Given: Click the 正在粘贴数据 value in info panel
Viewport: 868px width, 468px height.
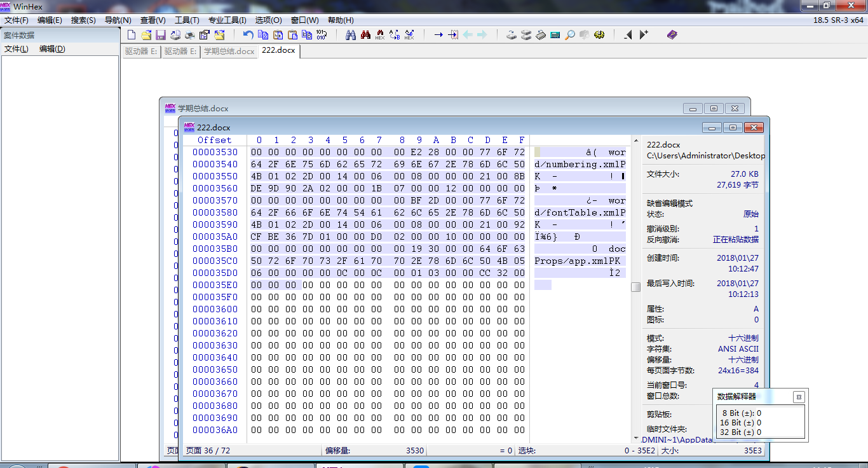Looking at the screenshot, I should point(736,240).
